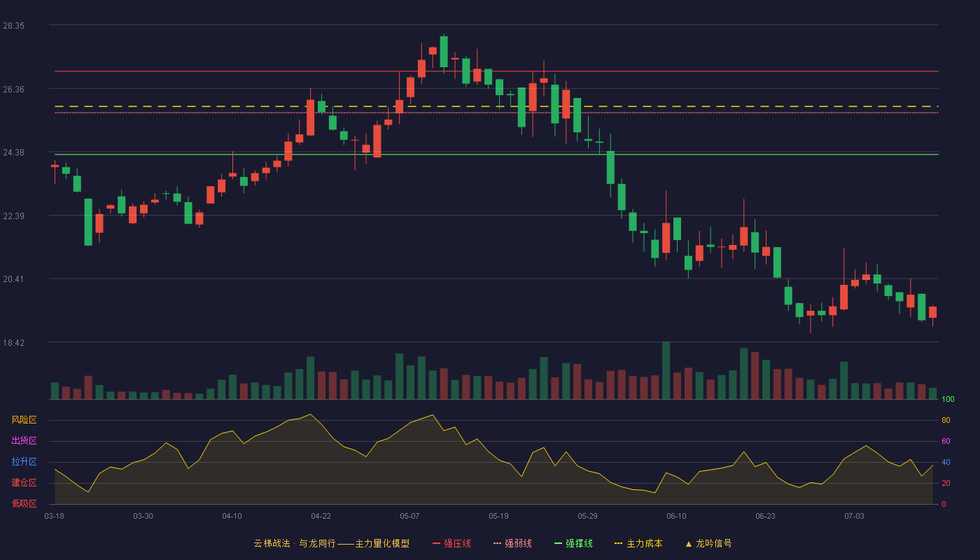Click the 05-07 date label

[x=409, y=516]
